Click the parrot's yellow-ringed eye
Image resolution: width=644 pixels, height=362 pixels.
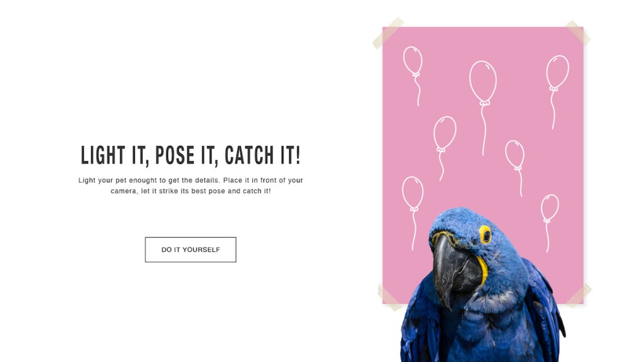(486, 235)
